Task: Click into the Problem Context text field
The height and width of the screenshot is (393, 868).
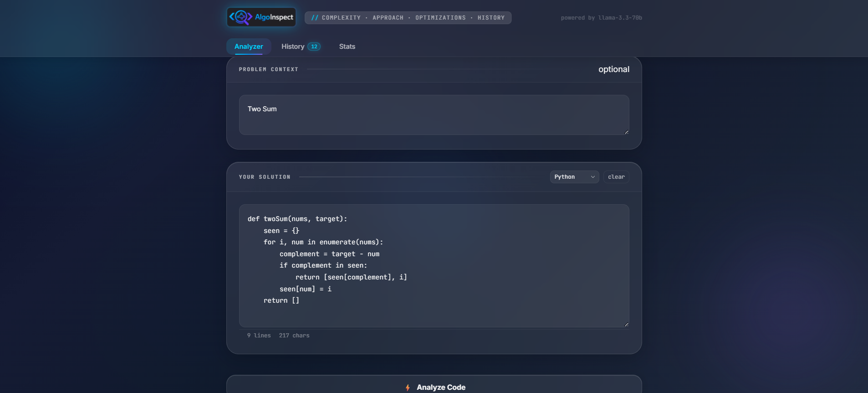Action: pos(434,115)
